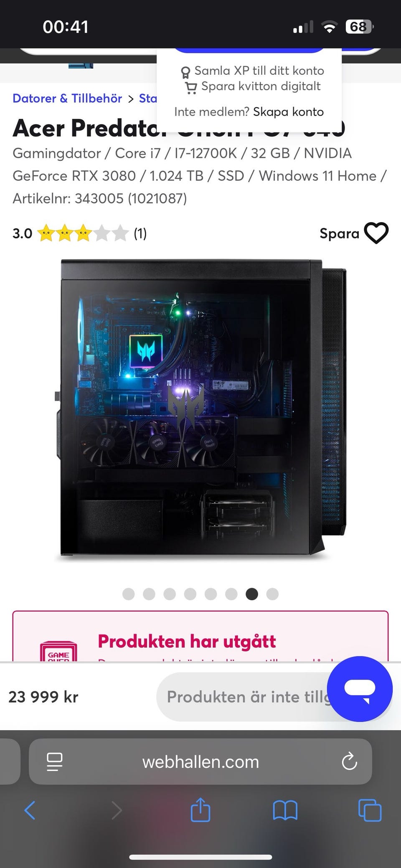Tap the Acer Predator PC product image

201,408
